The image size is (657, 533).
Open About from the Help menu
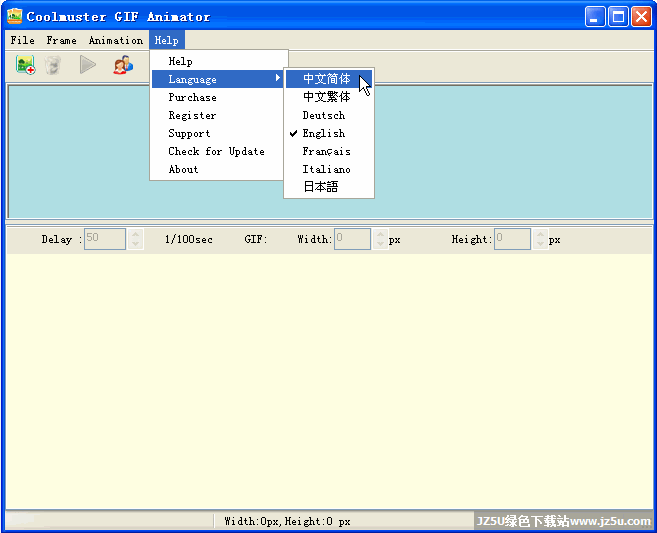(217, 169)
